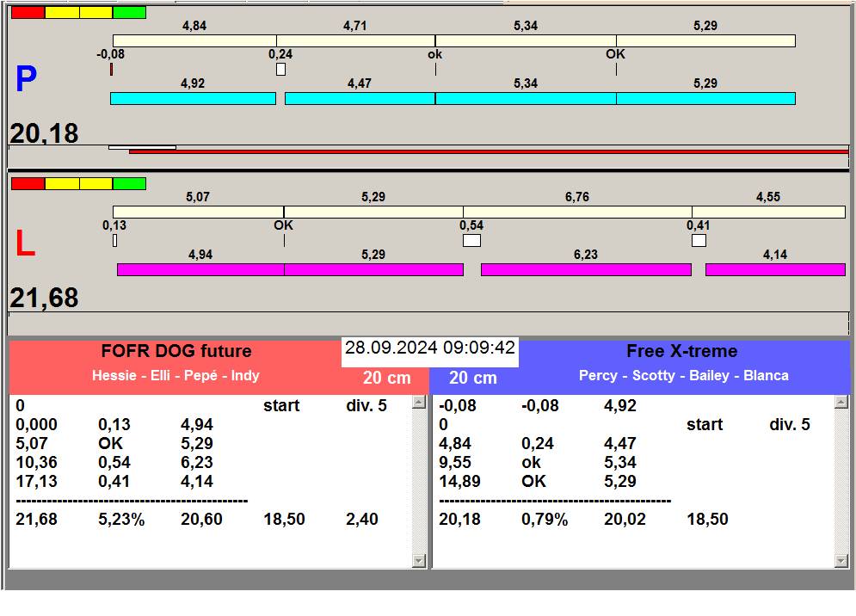
Task: Click the 20 cm jump height on red side
Action: pos(386,378)
